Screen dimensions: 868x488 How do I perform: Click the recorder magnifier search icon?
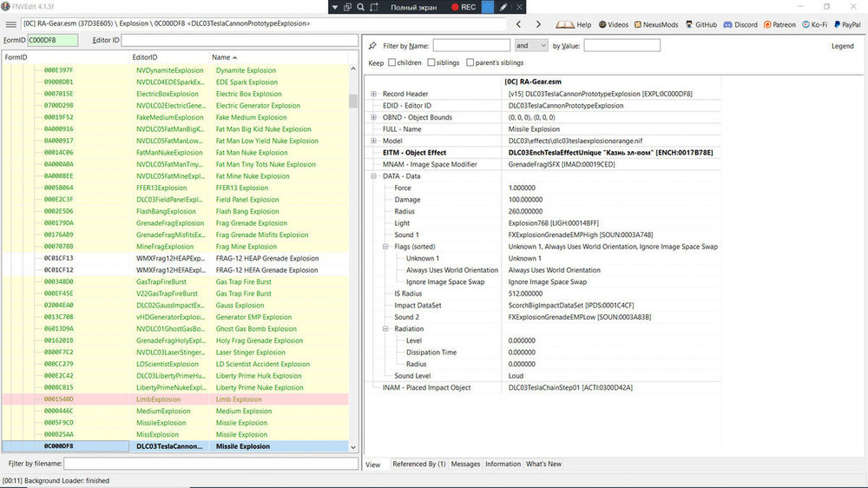(360, 7)
